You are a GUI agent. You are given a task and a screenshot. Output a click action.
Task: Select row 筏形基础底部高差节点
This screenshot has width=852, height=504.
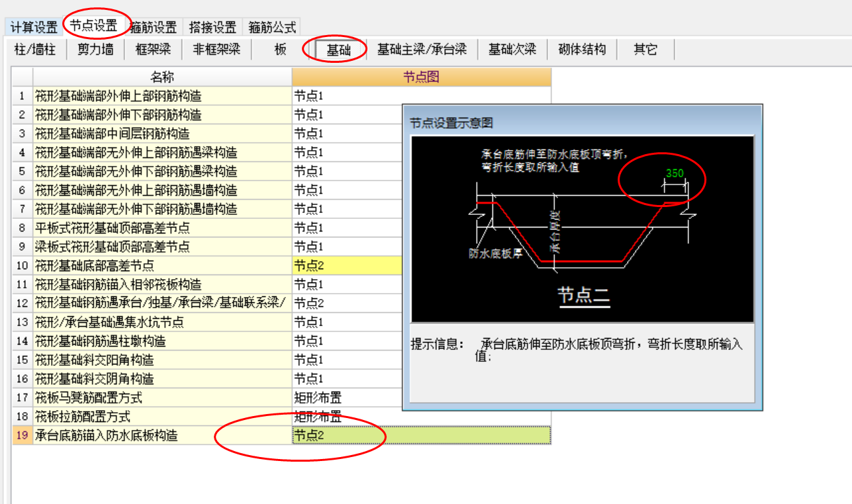[x=162, y=265]
